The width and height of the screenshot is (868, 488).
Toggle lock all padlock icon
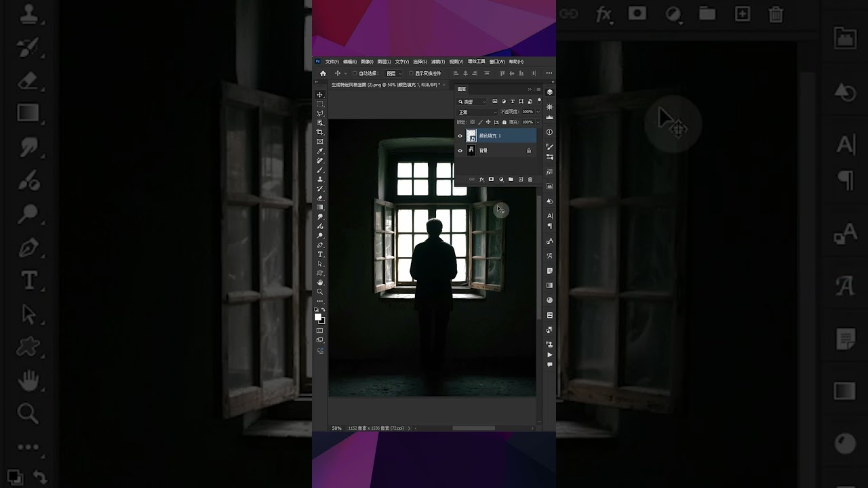(x=505, y=122)
